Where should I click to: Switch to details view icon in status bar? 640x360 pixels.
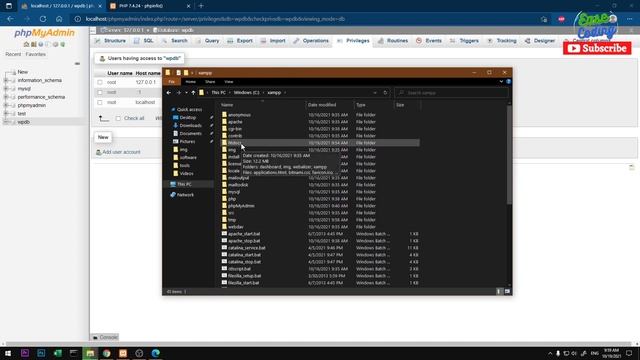click(x=499, y=291)
